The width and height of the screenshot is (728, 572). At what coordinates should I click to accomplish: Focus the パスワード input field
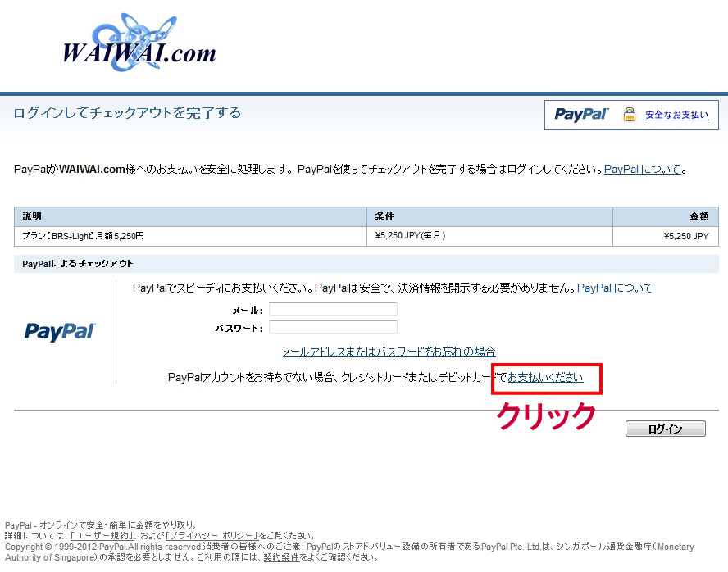(x=333, y=327)
